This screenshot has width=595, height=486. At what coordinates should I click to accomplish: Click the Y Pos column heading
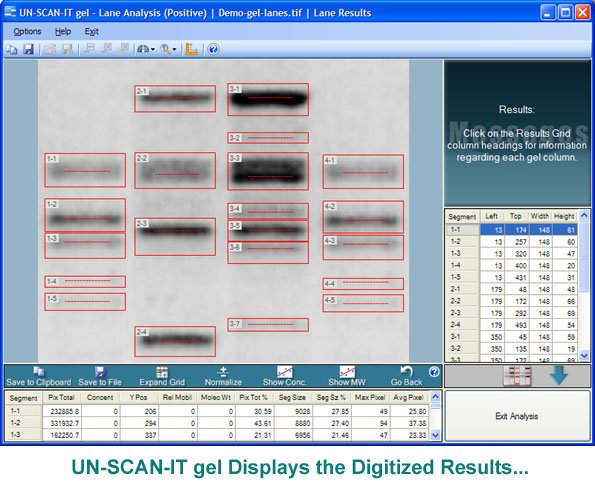tap(139, 398)
